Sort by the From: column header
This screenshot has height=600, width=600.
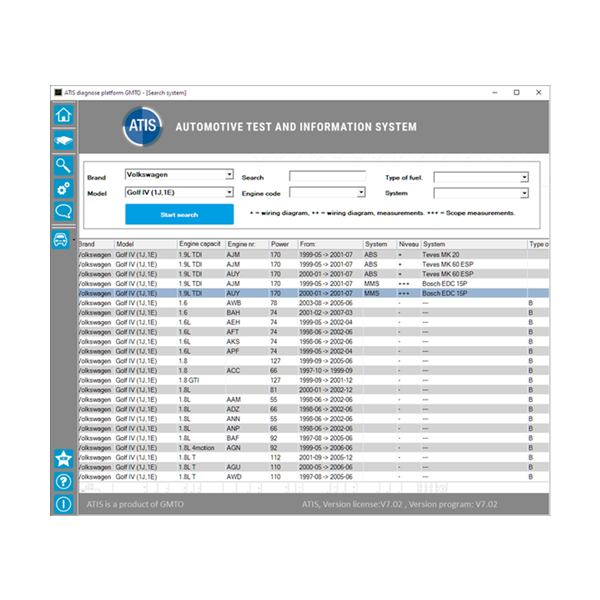[x=330, y=244]
